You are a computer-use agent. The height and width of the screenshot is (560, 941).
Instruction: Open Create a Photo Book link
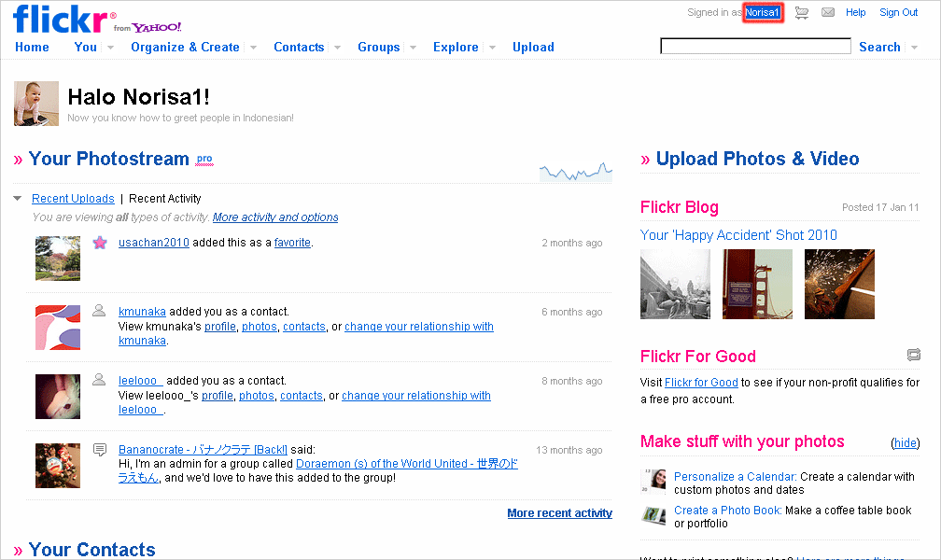pos(727,510)
